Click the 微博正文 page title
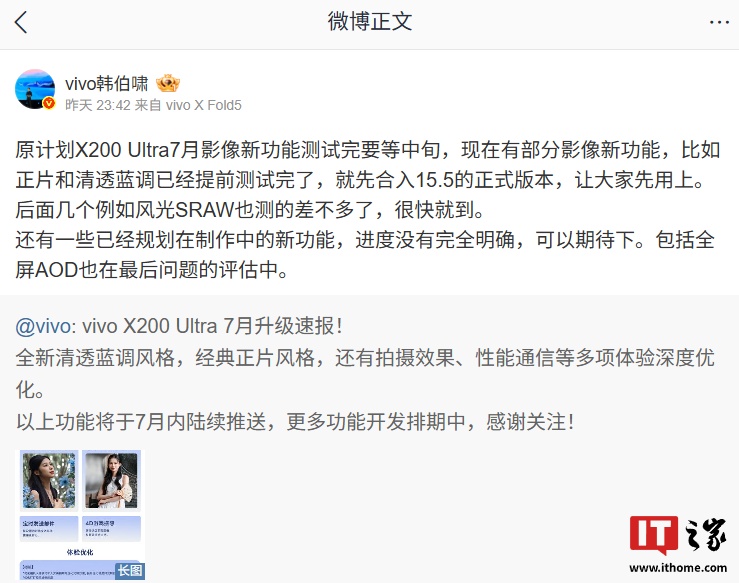 pyautogui.click(x=370, y=22)
